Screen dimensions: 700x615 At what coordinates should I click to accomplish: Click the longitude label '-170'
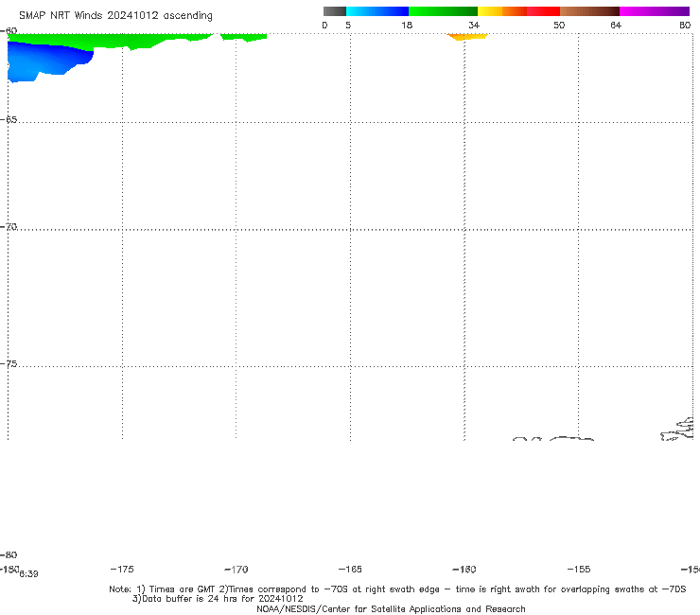coord(236,570)
